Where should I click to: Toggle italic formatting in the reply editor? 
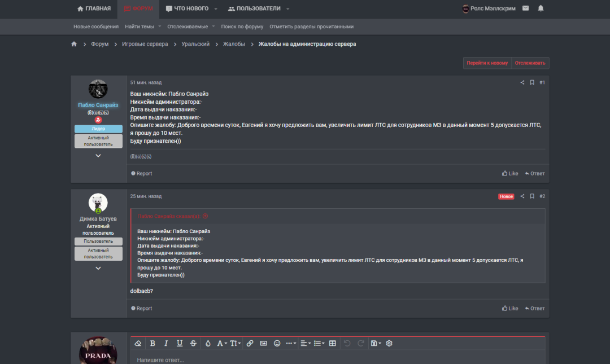[x=166, y=343]
